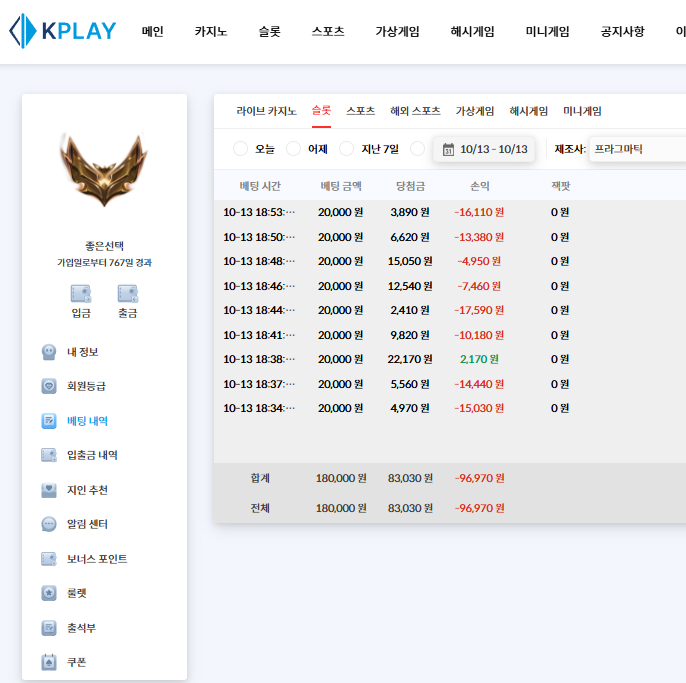
Task: Open the 쿠폰 coupon page
Action: click(x=78, y=662)
